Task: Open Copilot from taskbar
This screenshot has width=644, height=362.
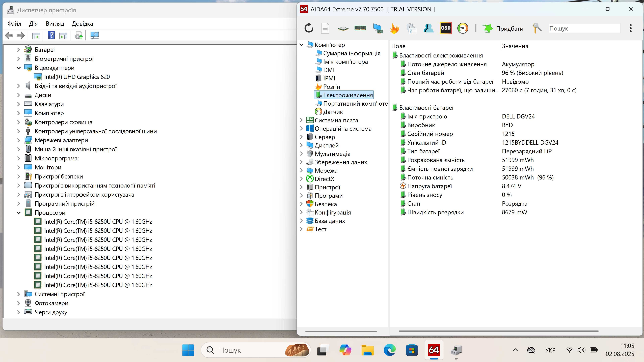Action: (x=345, y=350)
